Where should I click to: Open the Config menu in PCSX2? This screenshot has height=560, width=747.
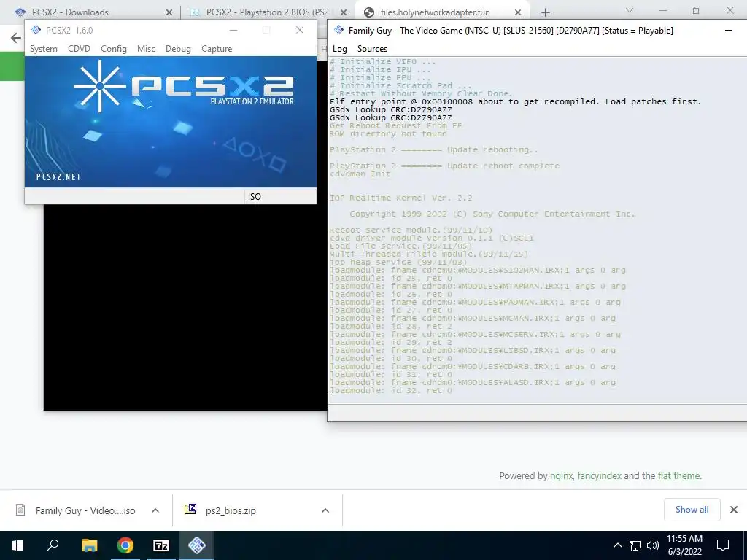point(113,49)
